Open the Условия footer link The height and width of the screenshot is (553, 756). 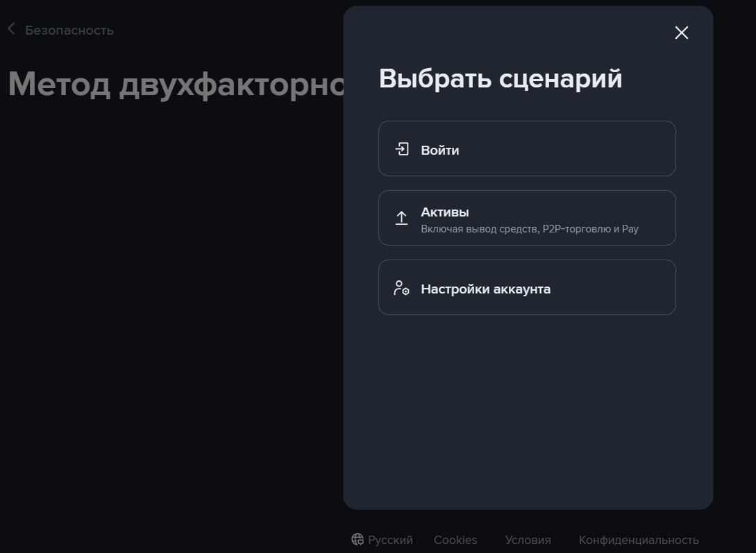pyautogui.click(x=528, y=540)
